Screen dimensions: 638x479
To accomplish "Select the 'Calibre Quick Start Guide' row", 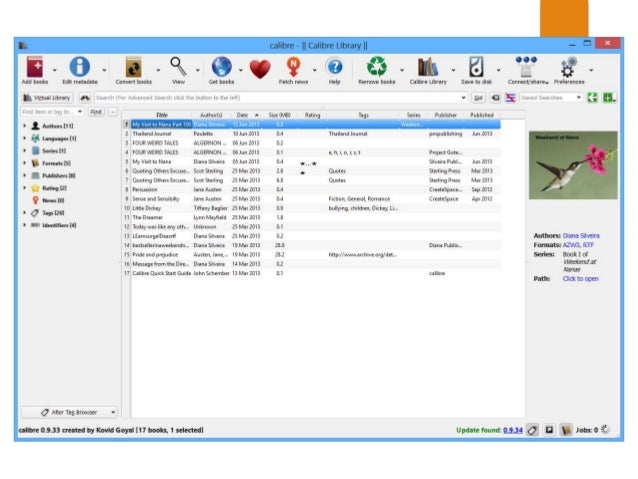I will pos(312,273).
